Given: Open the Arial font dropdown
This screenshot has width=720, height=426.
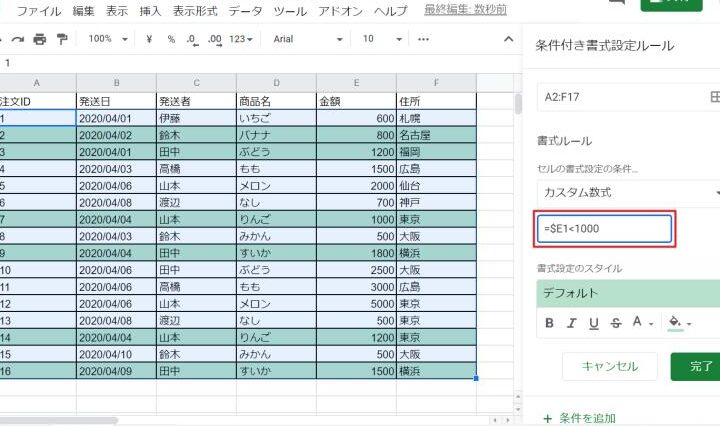Looking at the screenshot, I should click(x=307, y=39).
